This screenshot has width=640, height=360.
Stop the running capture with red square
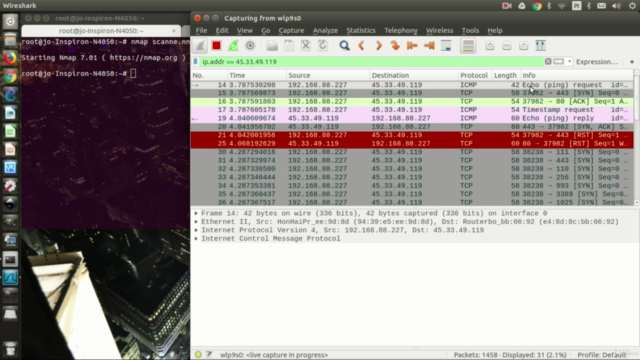pos(216,46)
